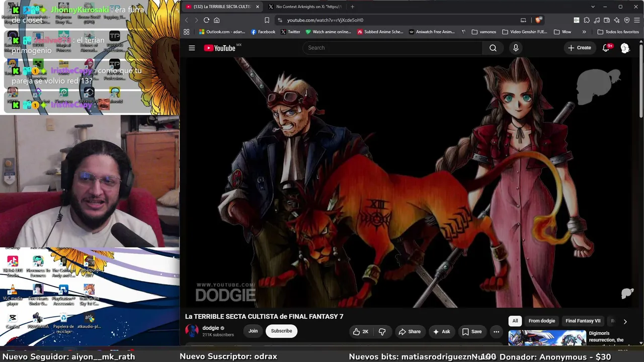Open the dodgie channel avatar
This screenshot has height=362, width=644.
[192, 331]
